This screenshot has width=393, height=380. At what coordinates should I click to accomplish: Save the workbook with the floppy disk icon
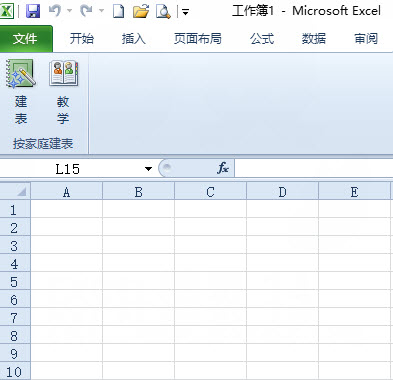tap(33, 12)
